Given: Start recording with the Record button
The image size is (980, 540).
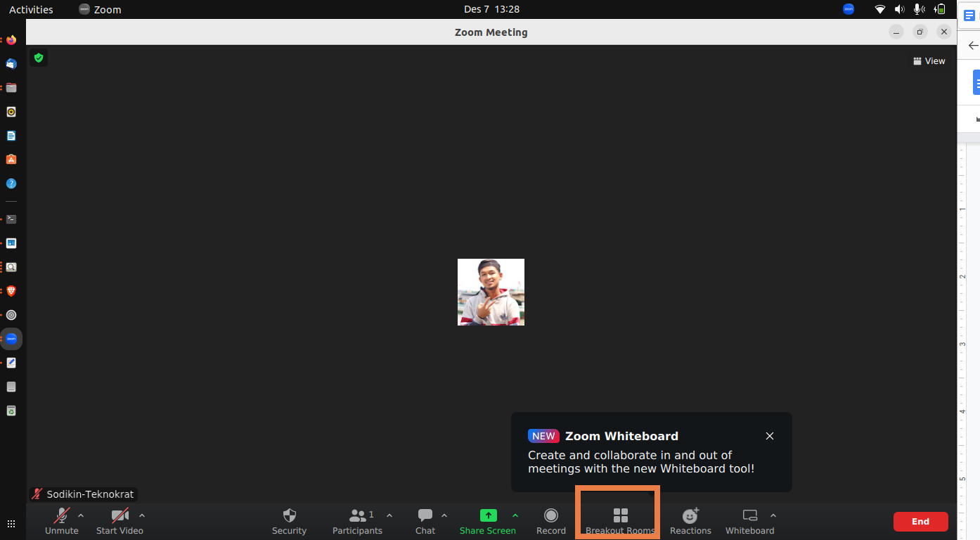Looking at the screenshot, I should [551, 521].
